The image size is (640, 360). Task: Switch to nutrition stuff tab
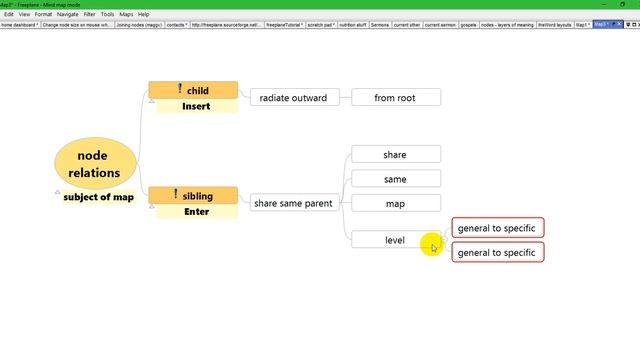coord(353,25)
